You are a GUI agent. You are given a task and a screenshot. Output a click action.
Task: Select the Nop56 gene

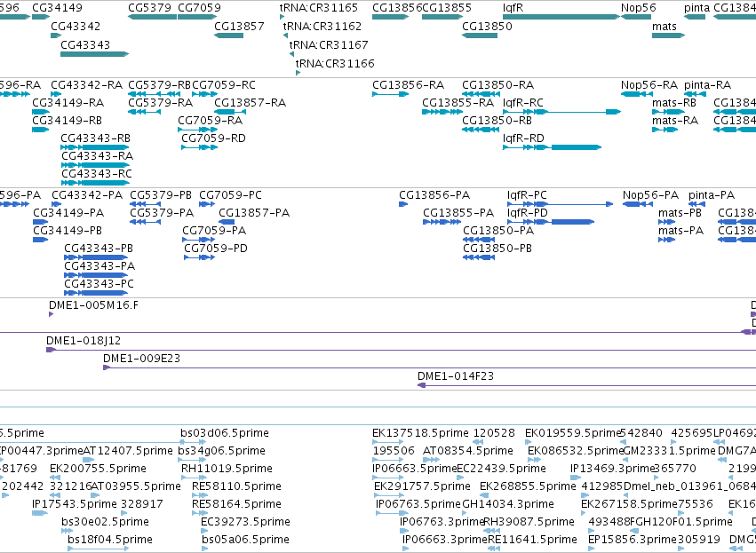(x=636, y=17)
